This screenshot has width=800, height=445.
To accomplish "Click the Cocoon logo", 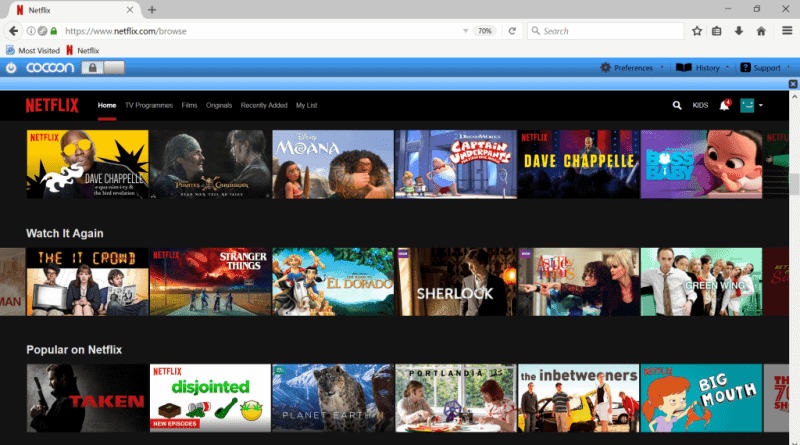I will tap(50, 68).
